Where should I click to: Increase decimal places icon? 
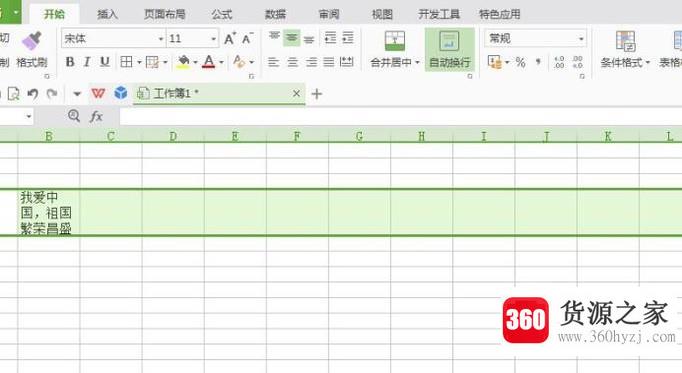point(559,63)
